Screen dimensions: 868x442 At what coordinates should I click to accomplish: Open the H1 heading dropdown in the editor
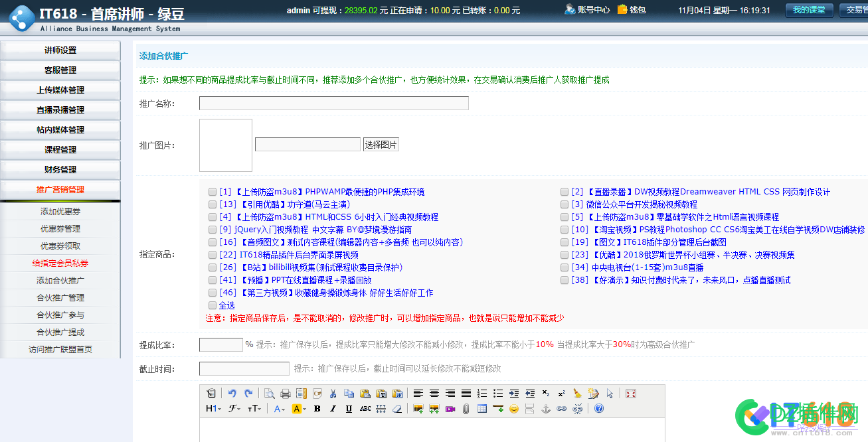coord(212,409)
